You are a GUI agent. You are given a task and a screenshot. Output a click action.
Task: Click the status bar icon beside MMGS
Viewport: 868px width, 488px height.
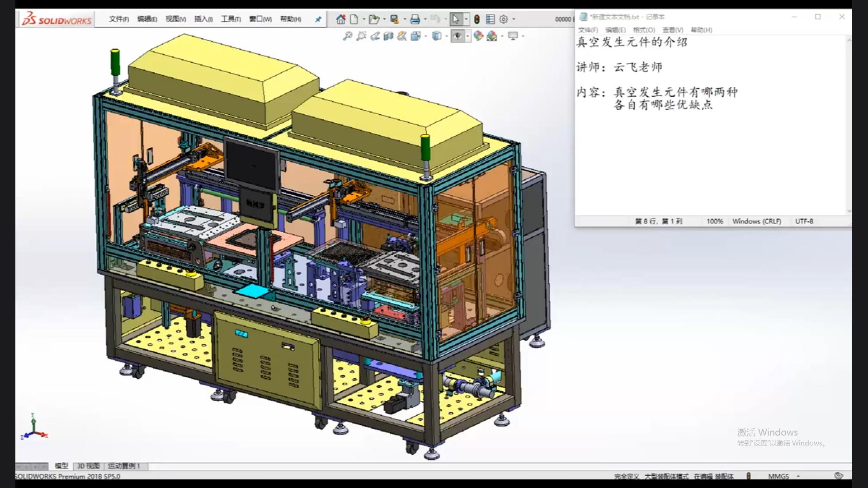839,476
